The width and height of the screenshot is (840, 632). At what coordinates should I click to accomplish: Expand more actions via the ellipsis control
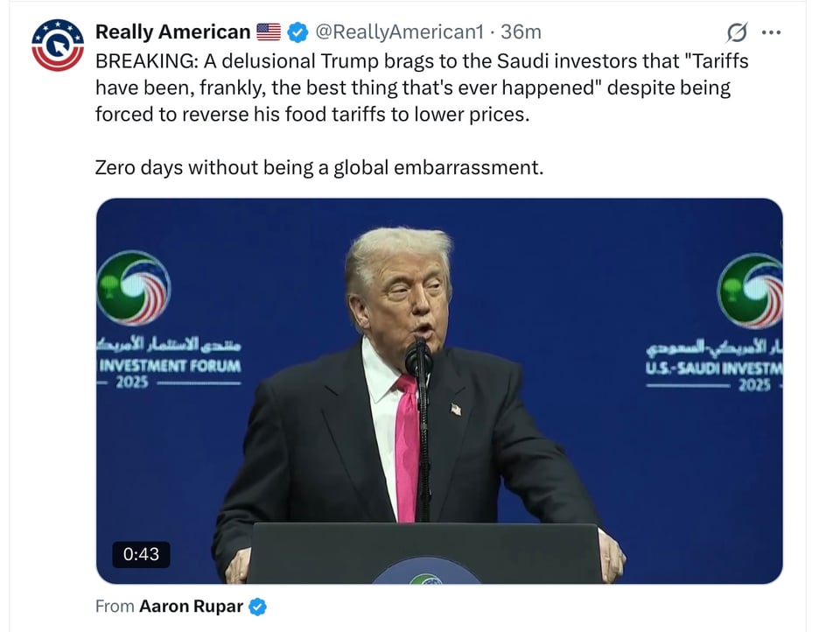click(x=771, y=32)
